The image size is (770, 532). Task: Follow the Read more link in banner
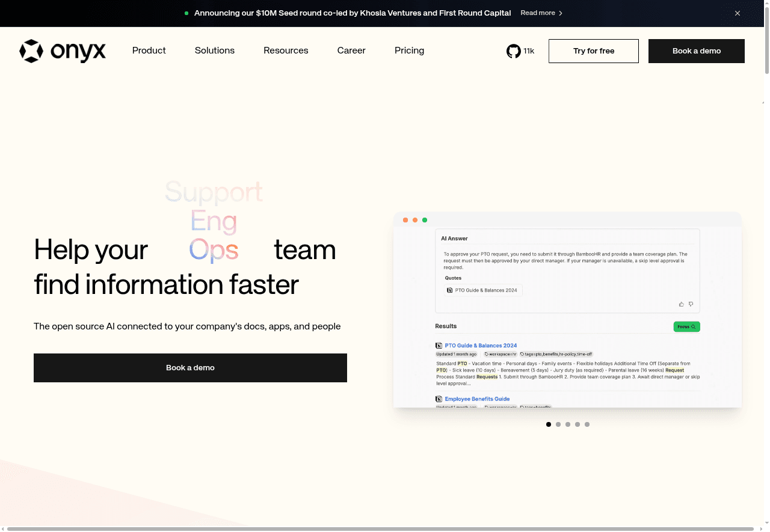pyautogui.click(x=541, y=13)
